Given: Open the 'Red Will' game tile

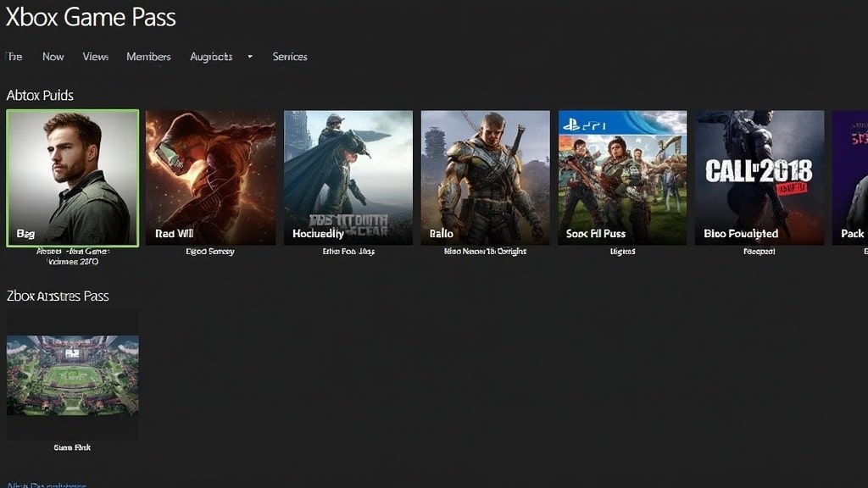Looking at the screenshot, I should point(210,178).
